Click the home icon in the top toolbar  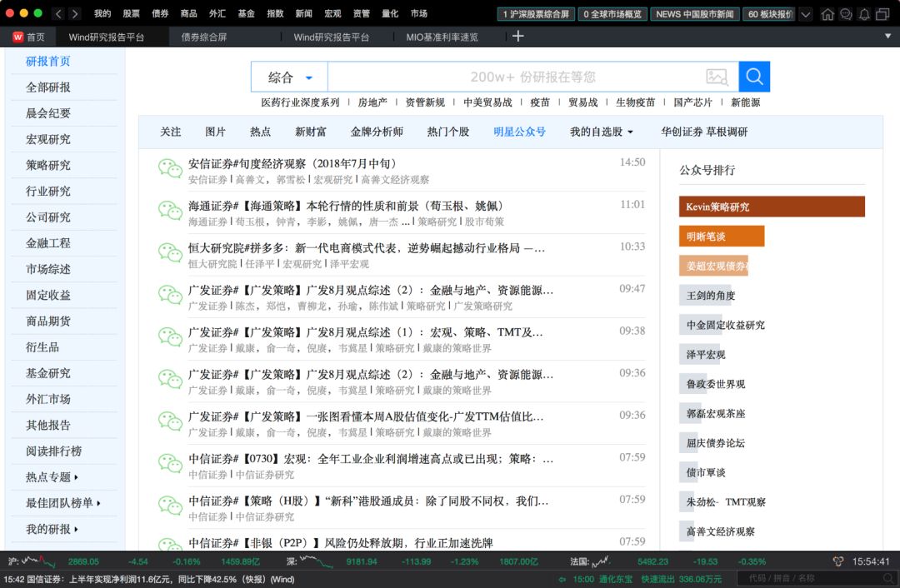(827, 13)
